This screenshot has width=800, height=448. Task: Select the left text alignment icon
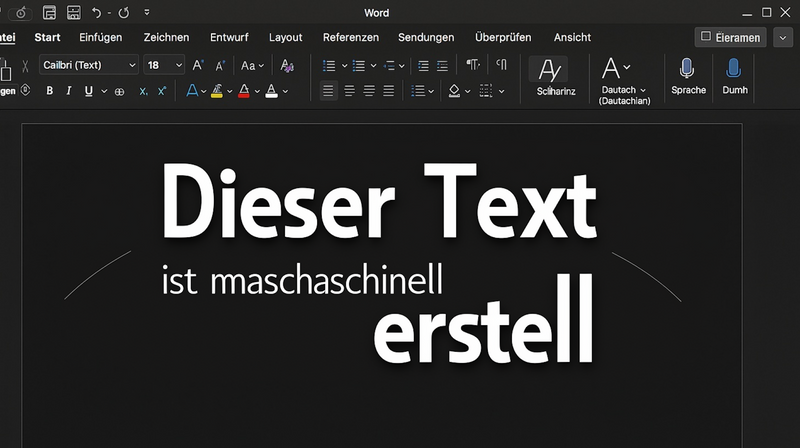tap(328, 91)
